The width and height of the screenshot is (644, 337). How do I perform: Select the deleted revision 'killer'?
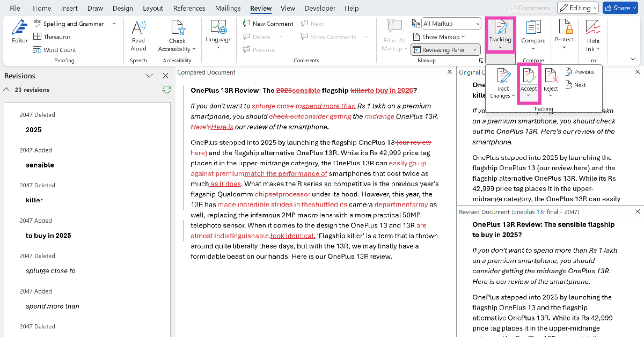pos(34,200)
